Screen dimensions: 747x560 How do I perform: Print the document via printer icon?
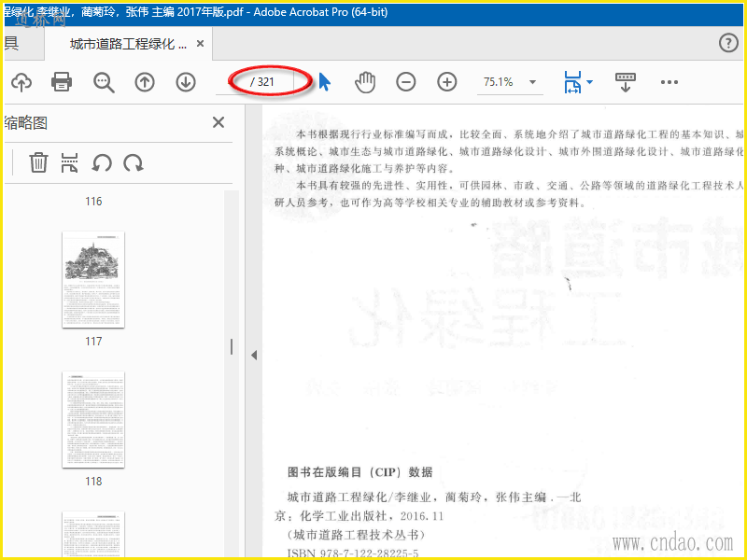click(x=62, y=82)
